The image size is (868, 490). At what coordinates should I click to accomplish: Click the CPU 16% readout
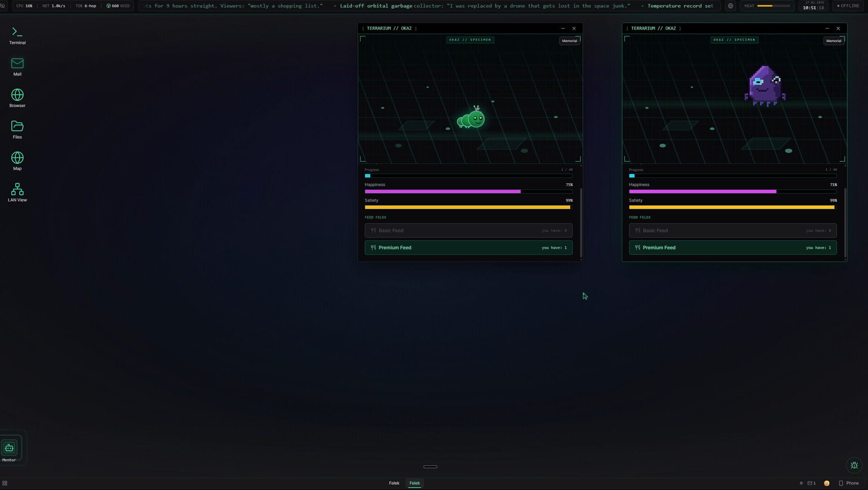[x=24, y=6]
